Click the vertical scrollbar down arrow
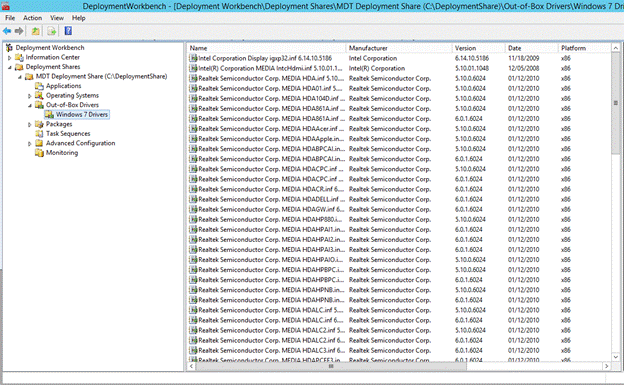Screen dimensions: 624x385 tap(615, 357)
